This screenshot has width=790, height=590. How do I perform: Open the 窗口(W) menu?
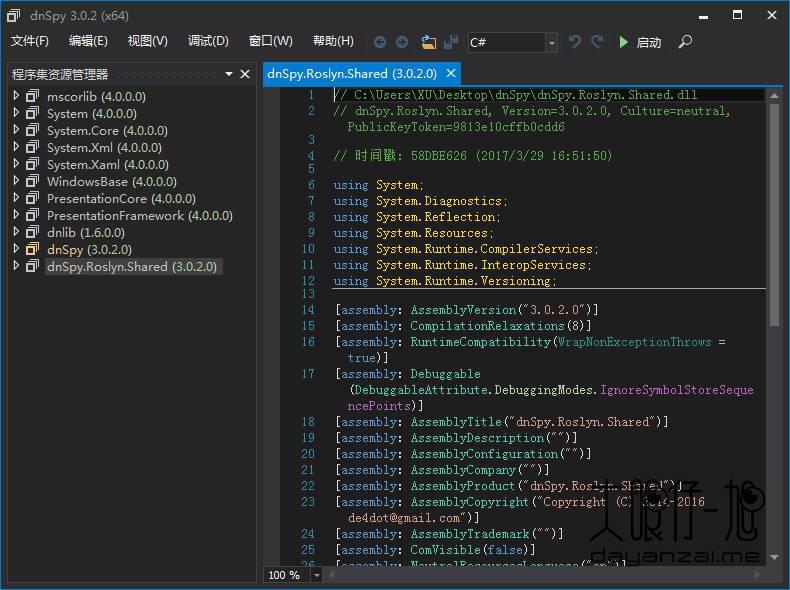coord(271,41)
